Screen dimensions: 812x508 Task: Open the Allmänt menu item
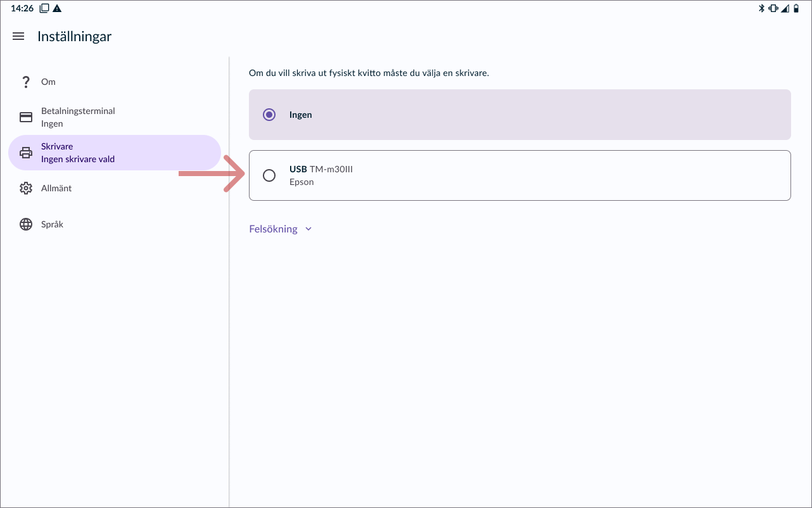tap(114, 188)
